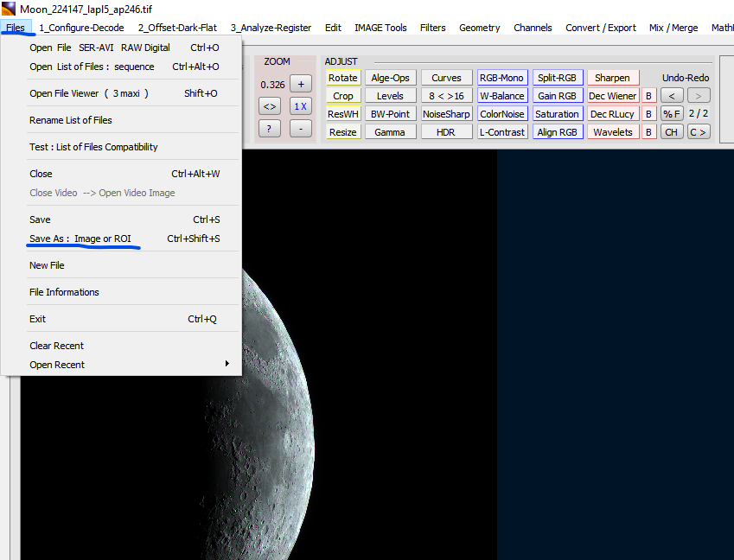This screenshot has height=560, width=734.
Task: Open the 3_Analyze-Register menu
Action: pos(271,28)
